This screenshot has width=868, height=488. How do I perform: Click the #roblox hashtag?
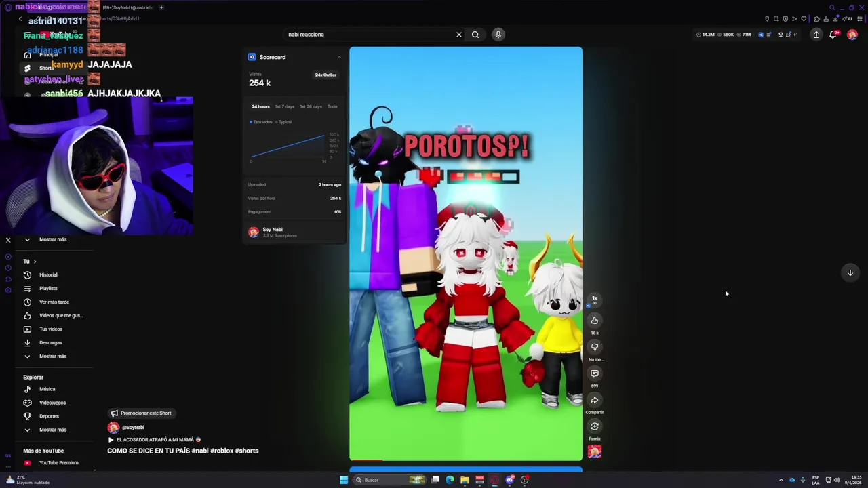coord(221,451)
